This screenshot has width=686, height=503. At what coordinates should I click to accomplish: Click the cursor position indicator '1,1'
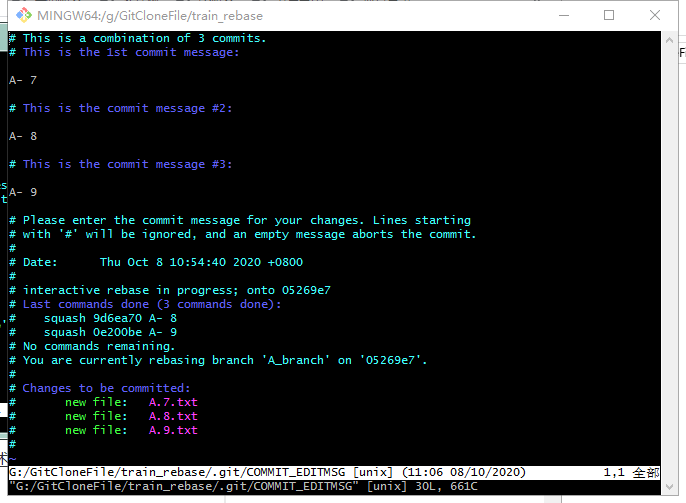click(614, 472)
